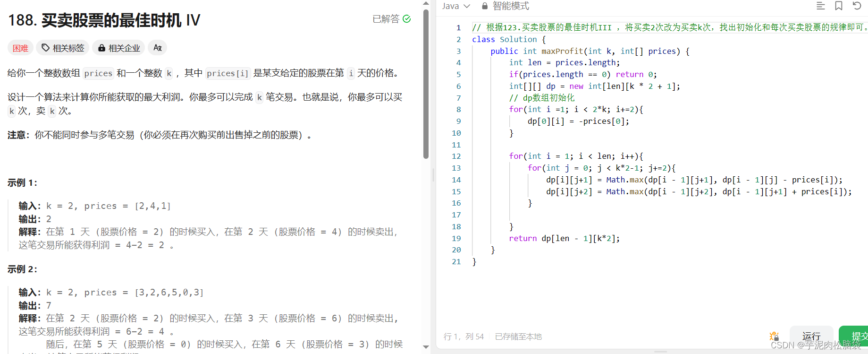Image resolution: width=868 pixels, height=354 pixels.
Task: Click the format code icon
Action: (821, 6)
